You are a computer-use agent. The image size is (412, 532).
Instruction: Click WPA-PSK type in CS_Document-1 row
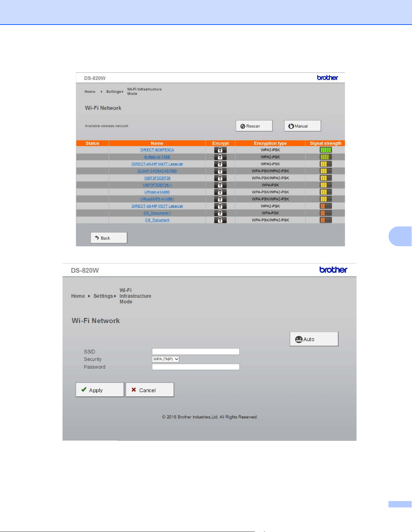[270, 213]
